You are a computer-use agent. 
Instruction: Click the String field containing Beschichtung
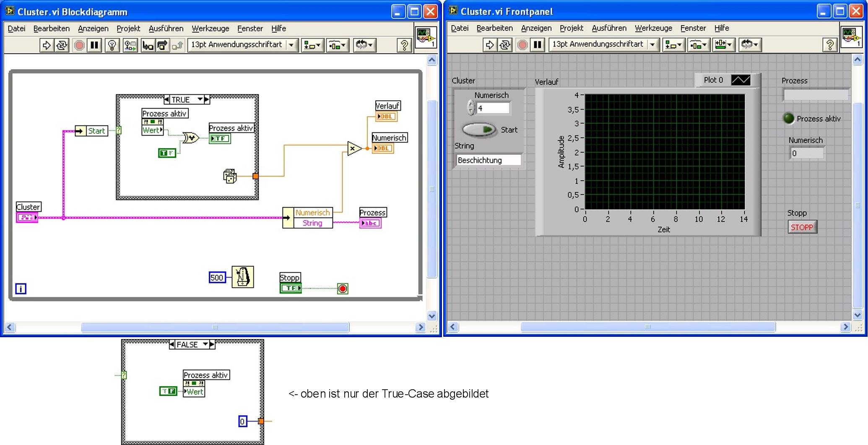[489, 160]
